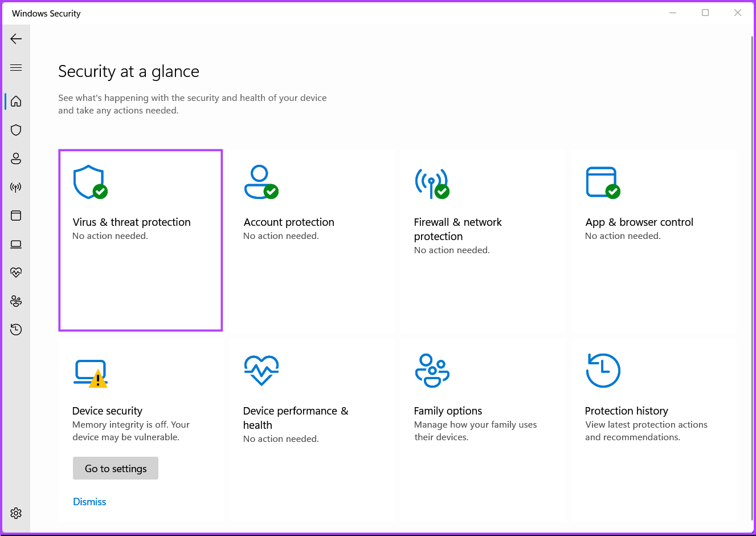Open Family options icon in sidebar
Viewport: 756px width, 536px height.
[x=16, y=301]
